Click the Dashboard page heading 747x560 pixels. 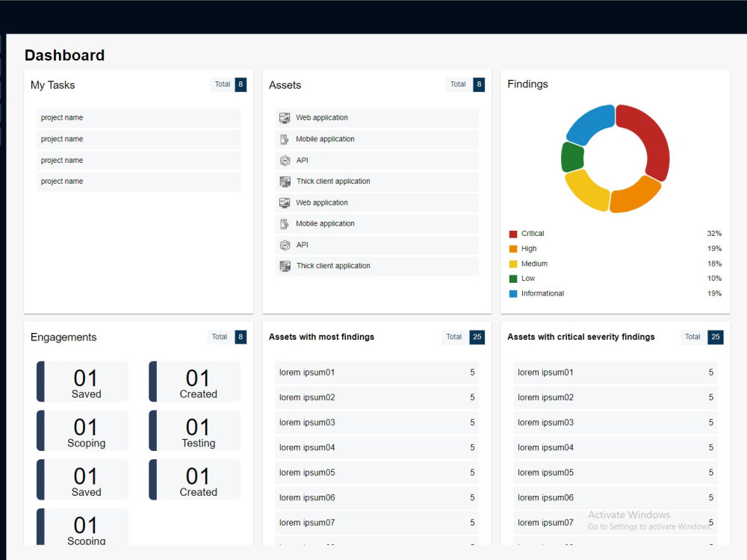[x=65, y=55]
